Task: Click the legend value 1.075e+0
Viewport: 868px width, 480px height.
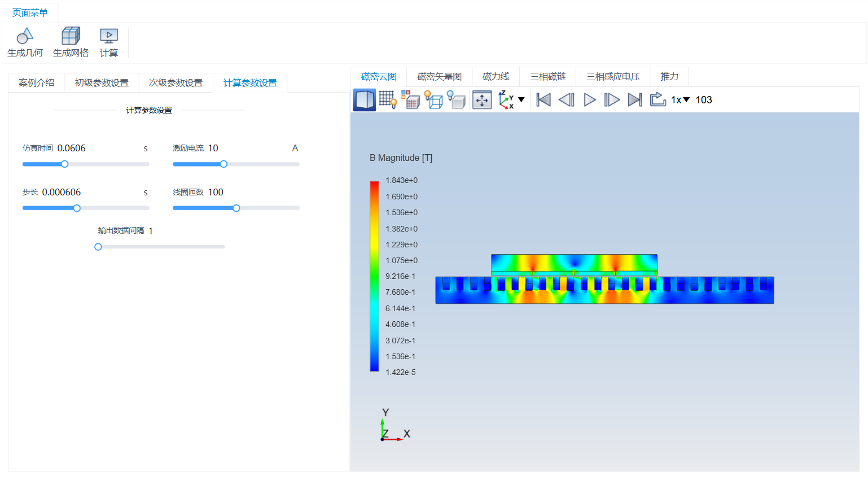Action: (402, 260)
